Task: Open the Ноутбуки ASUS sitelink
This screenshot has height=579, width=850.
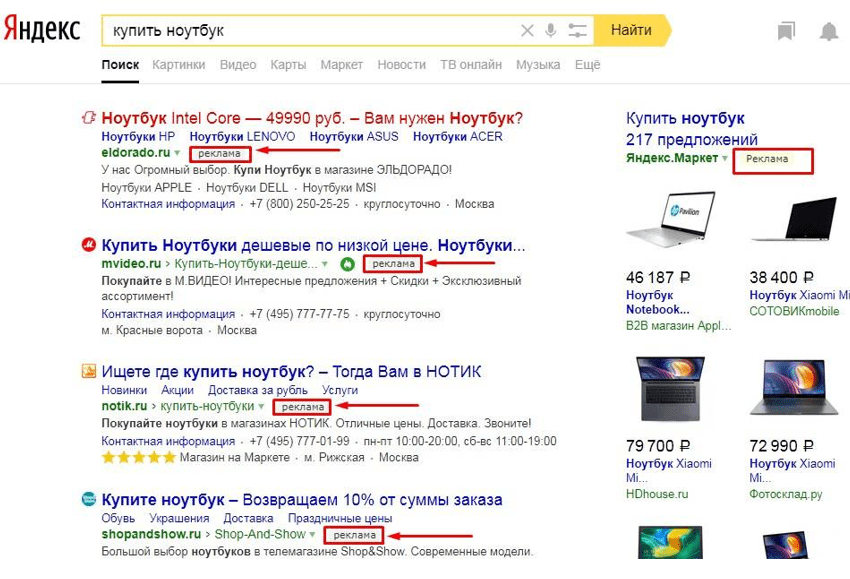Action: [354, 137]
